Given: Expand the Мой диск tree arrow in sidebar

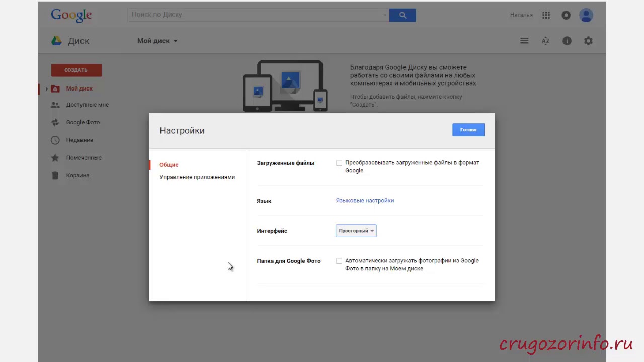Looking at the screenshot, I should click(x=47, y=89).
